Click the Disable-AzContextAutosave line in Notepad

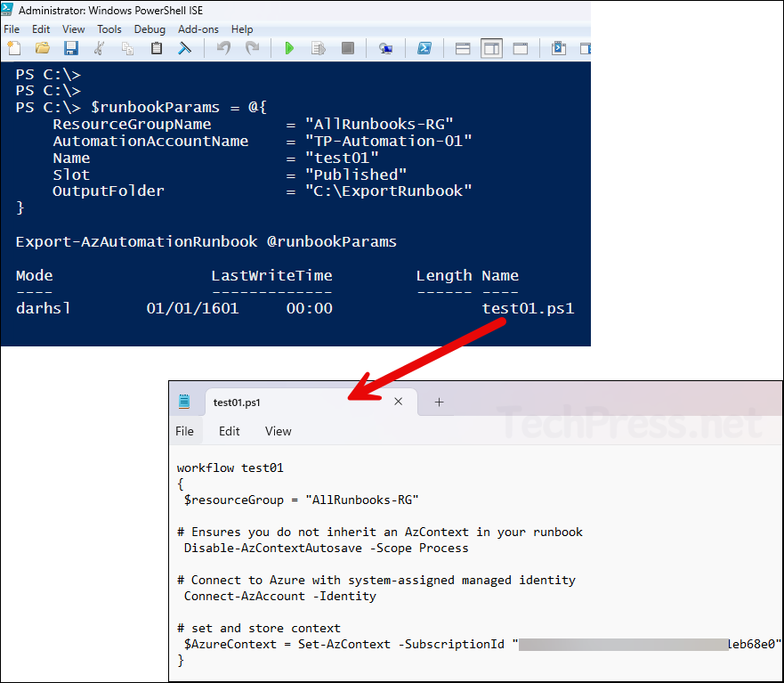326,548
